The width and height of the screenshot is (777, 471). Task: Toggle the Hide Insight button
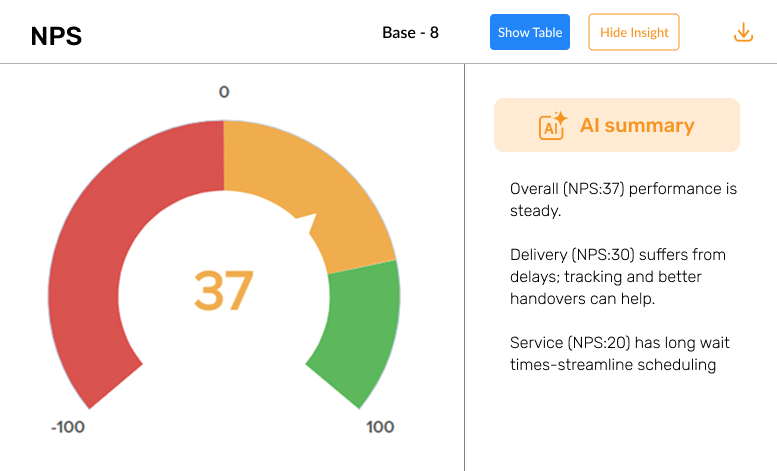[x=633, y=32]
